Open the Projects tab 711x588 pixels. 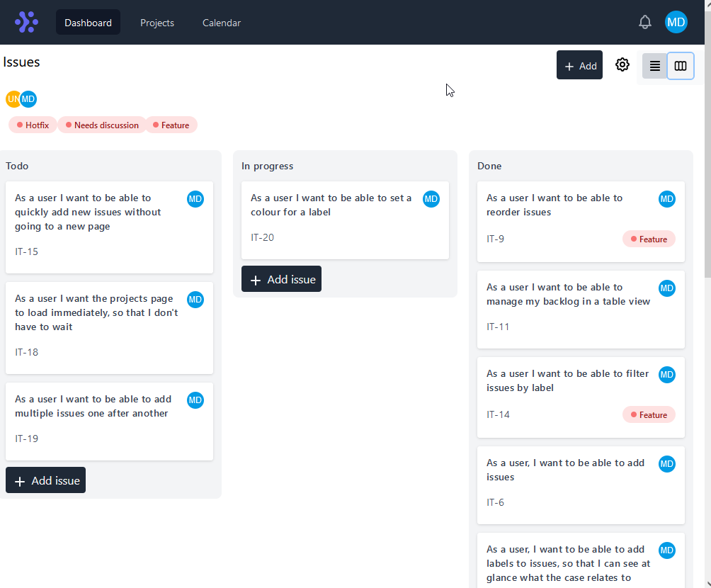157,22
